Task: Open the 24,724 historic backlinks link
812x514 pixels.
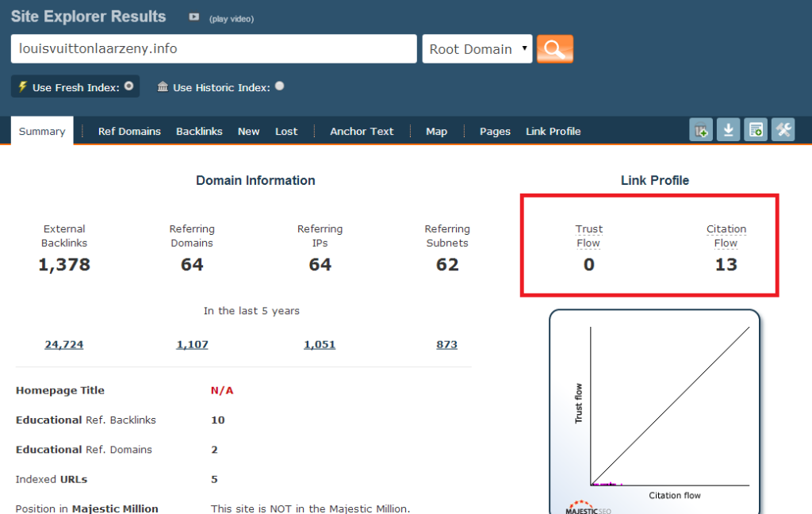Action: (x=64, y=344)
